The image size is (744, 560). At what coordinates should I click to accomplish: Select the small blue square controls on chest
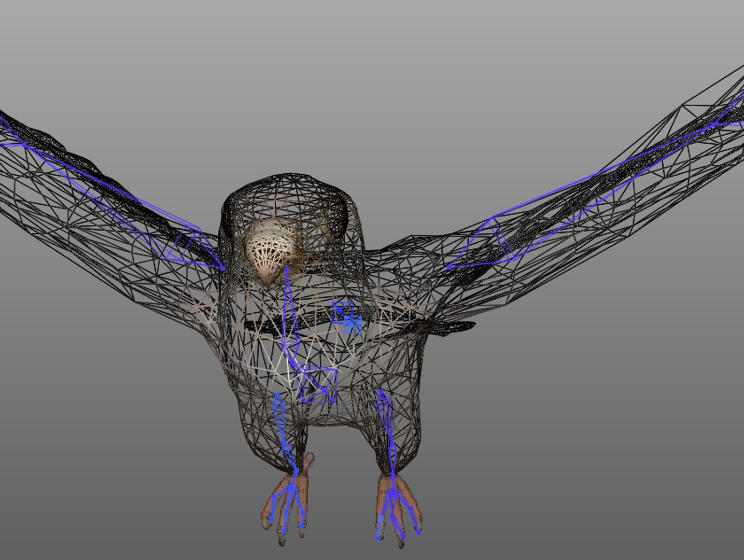coord(347,317)
